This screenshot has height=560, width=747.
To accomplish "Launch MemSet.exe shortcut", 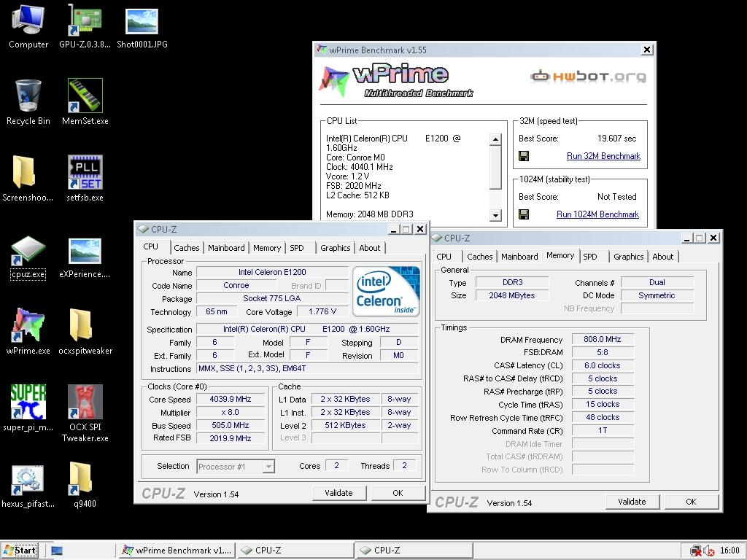I will tap(85, 102).
